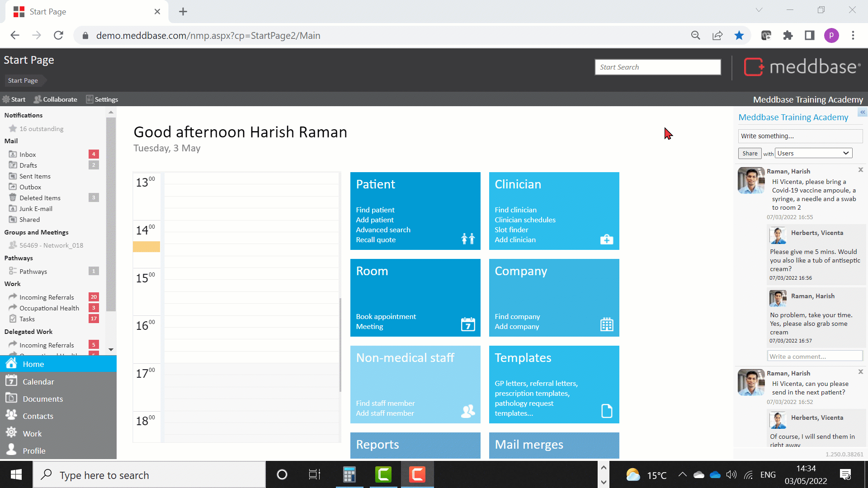Click the Templates tile document icon
The height and width of the screenshot is (488, 868).
pyautogui.click(x=606, y=411)
